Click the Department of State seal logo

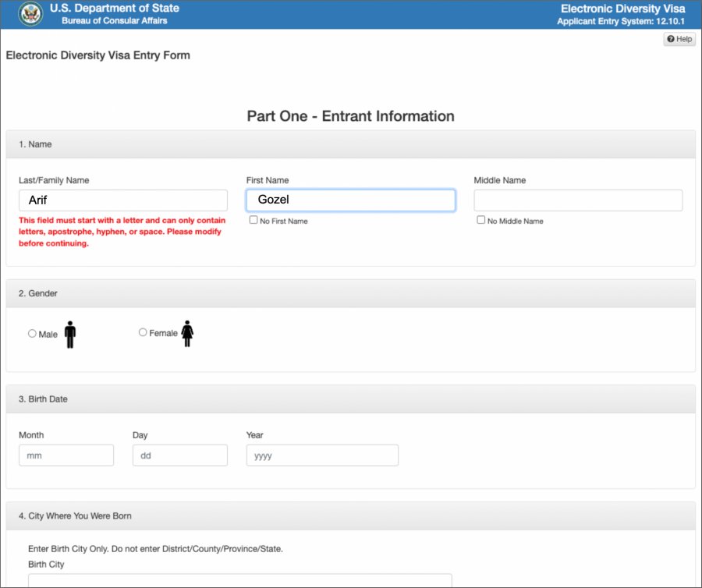pos(30,14)
